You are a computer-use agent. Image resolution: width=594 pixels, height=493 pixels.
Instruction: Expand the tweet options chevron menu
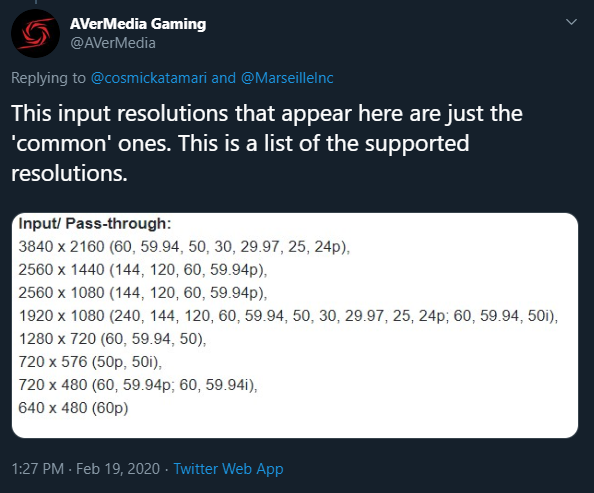click(x=571, y=22)
